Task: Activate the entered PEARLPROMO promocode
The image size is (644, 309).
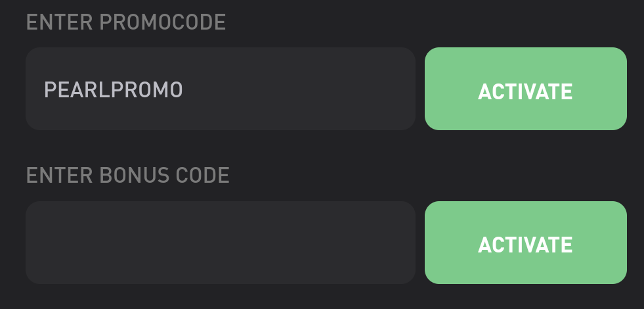Action: coord(525,89)
